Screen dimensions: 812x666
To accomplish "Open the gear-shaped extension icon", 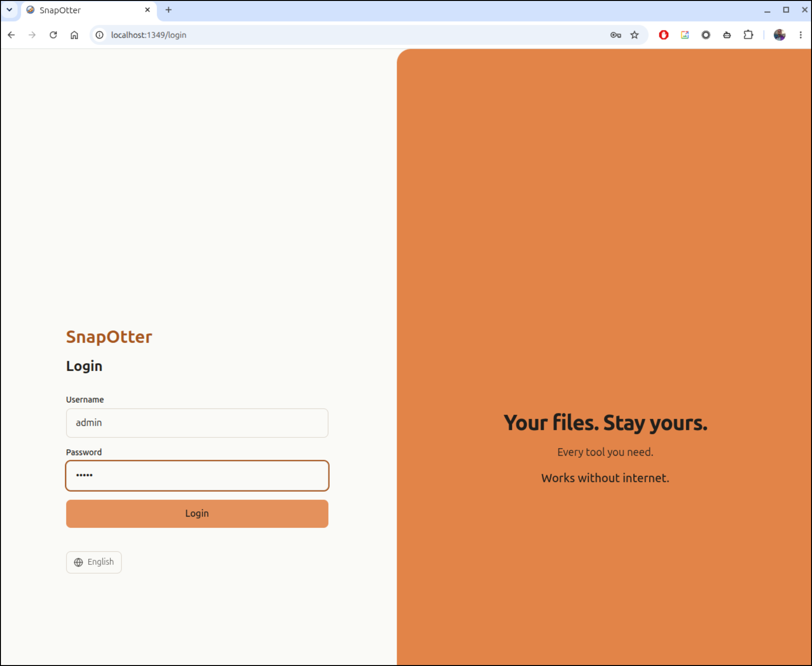I will (706, 35).
